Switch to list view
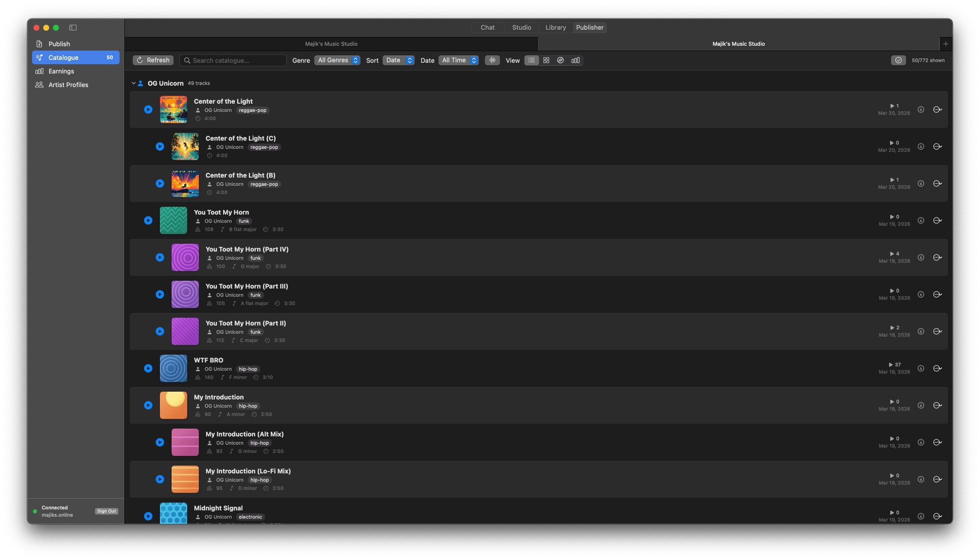This screenshot has height=560, width=980. click(531, 60)
